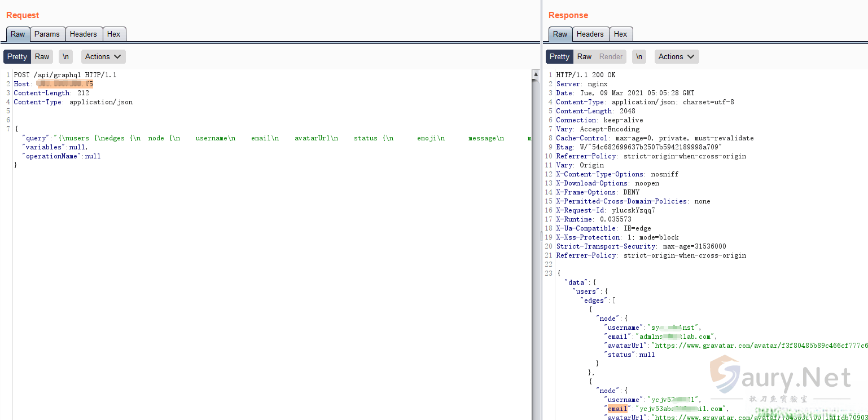Open the Actions dropdown under Request
Image resolution: width=868 pixels, height=420 pixels.
[x=103, y=56]
